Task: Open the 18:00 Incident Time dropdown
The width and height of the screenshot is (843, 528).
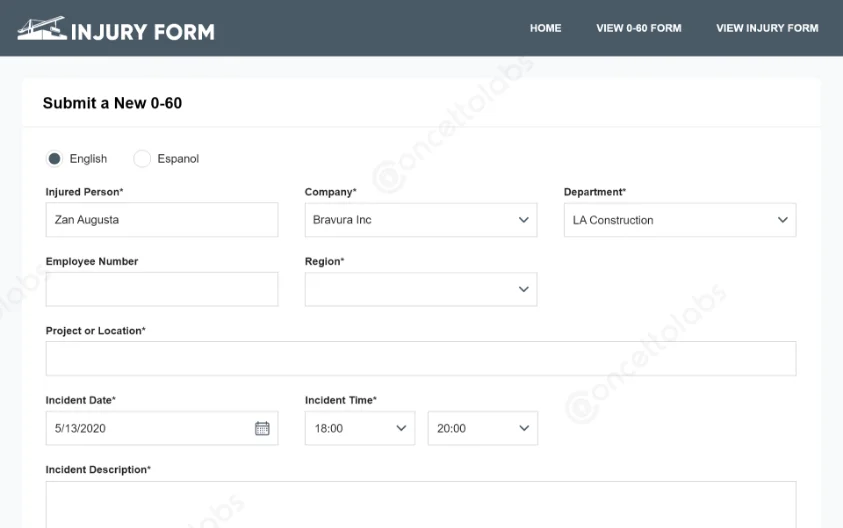Action: [359, 428]
